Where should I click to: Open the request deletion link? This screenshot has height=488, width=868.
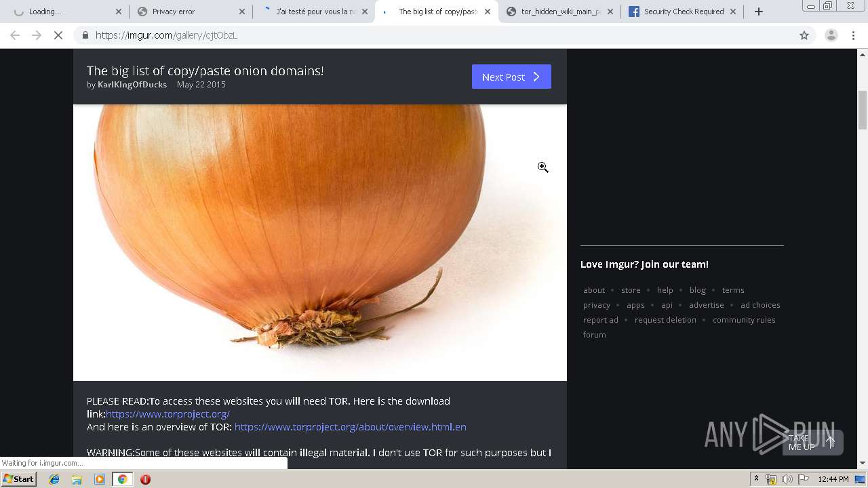click(x=665, y=320)
